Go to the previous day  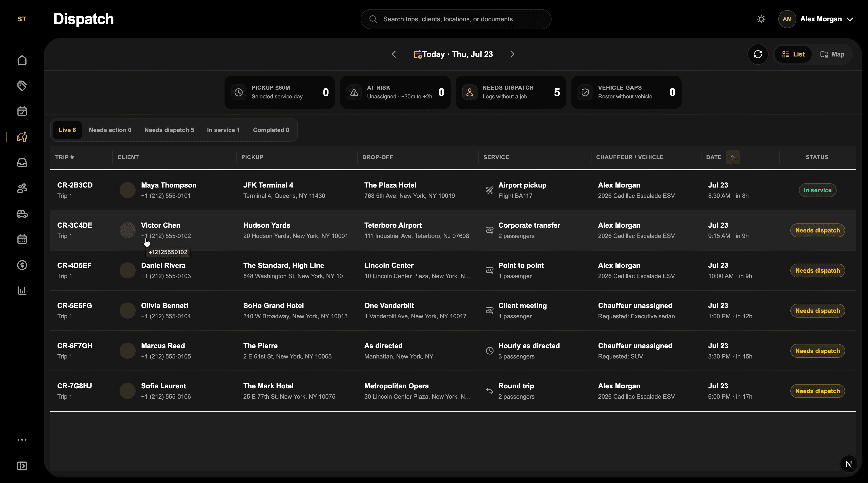pyautogui.click(x=394, y=54)
